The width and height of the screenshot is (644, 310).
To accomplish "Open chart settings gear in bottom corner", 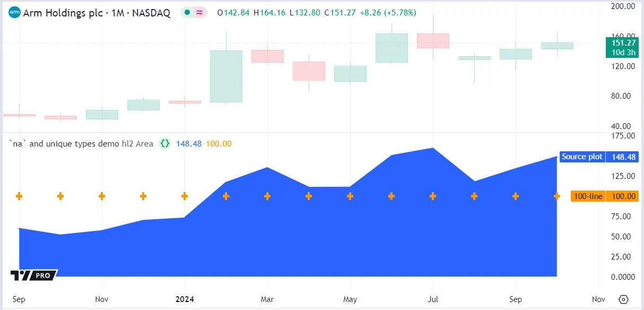I will (x=623, y=299).
